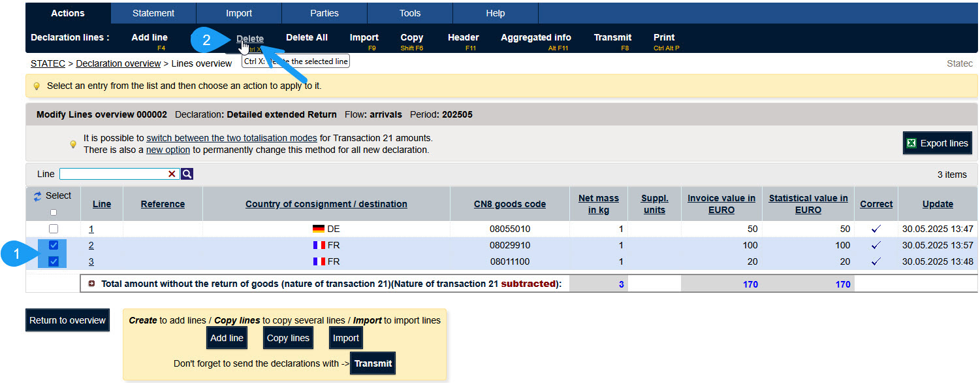Clear the Line filter with the red X icon
This screenshot has height=383, width=980.
[x=172, y=174]
